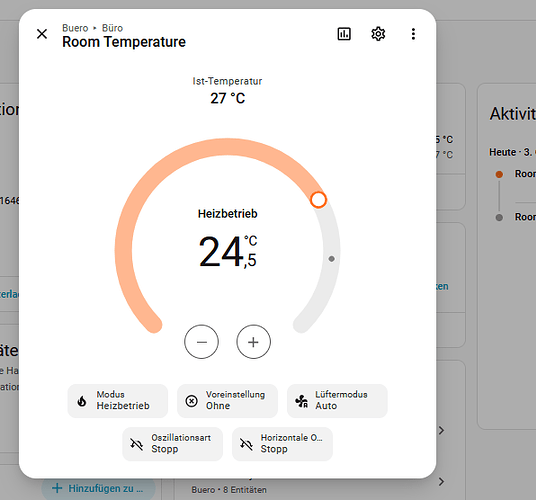Click the fan auto icon

tap(302, 401)
